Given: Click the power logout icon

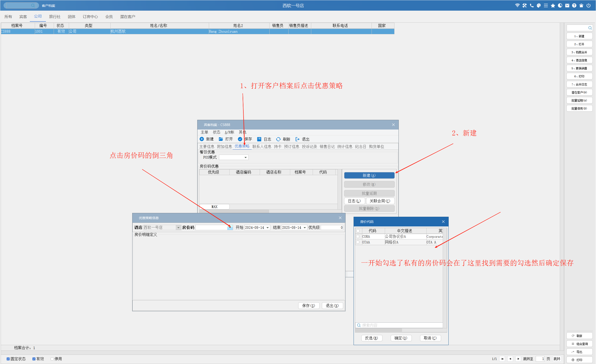Looking at the screenshot, I should click(588, 5).
